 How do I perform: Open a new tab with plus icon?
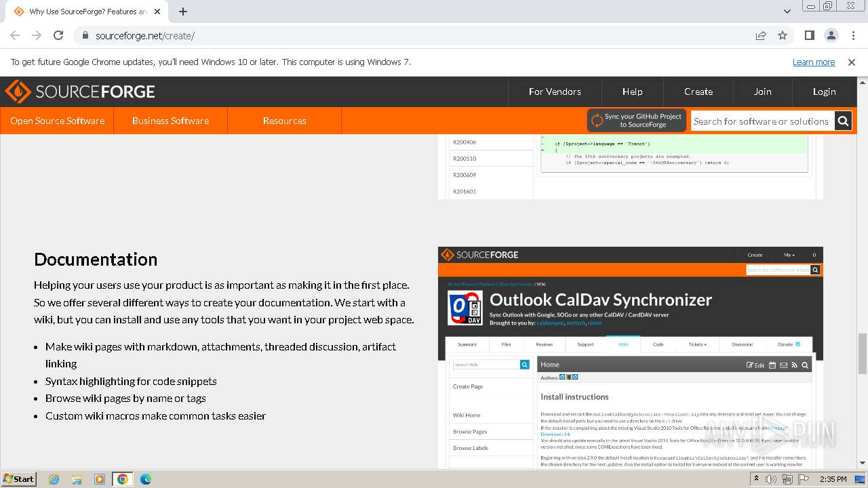(183, 12)
